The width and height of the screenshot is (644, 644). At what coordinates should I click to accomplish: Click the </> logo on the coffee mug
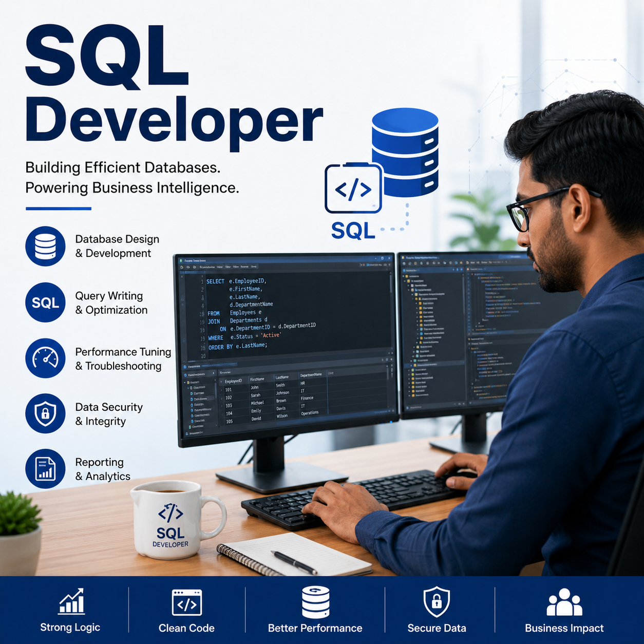171,513
